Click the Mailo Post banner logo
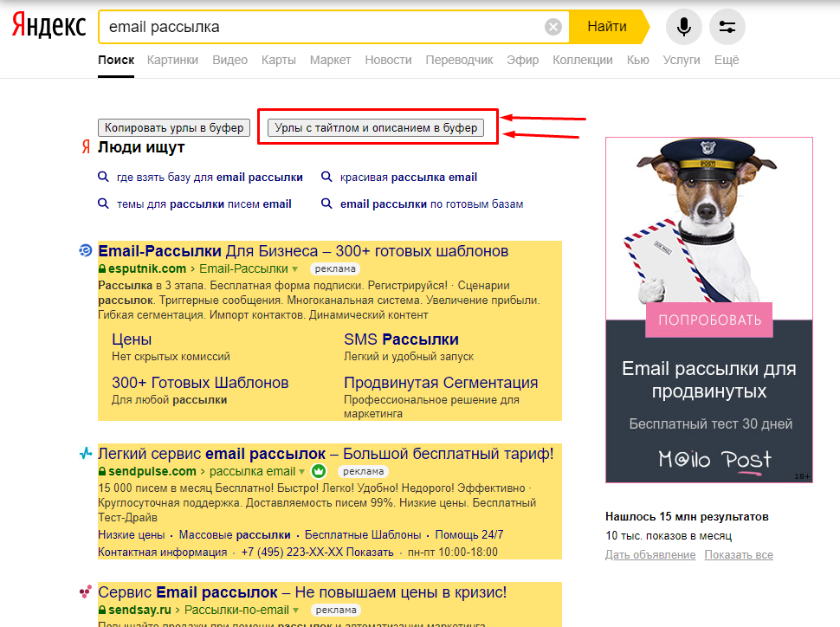 coord(714,460)
